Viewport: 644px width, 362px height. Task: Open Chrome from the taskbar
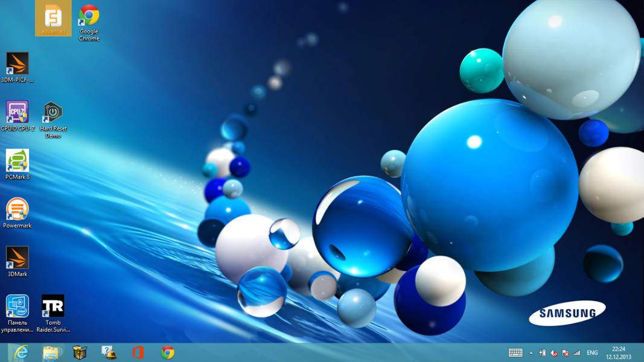pos(167,352)
